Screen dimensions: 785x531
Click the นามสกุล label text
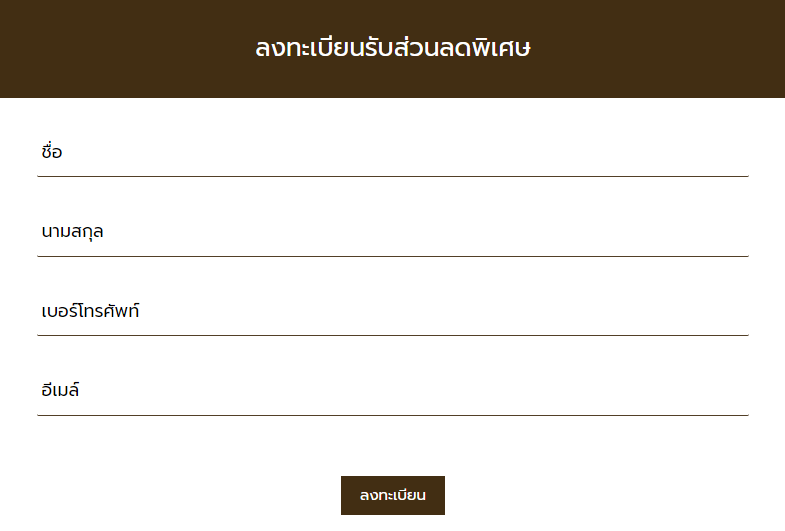click(x=73, y=232)
